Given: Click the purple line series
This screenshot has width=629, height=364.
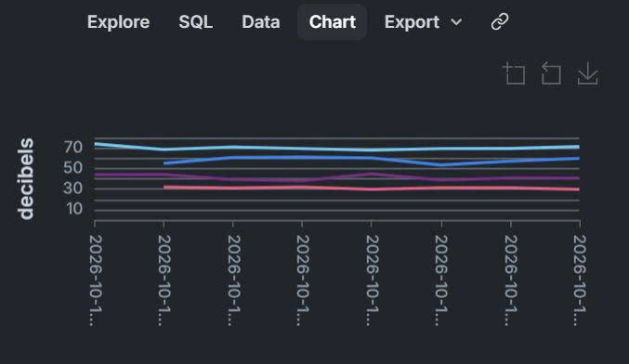Looking at the screenshot, I should click(337, 177).
